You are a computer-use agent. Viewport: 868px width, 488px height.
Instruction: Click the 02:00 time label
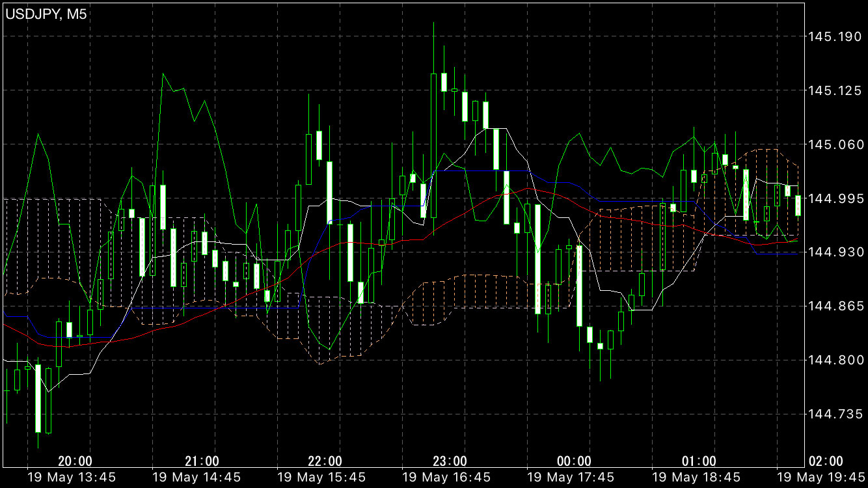tap(826, 461)
